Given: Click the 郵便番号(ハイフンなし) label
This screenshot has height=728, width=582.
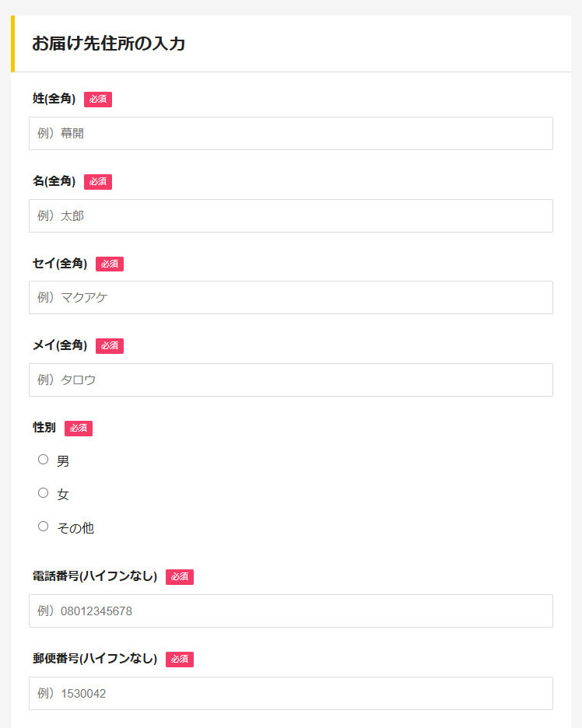Looking at the screenshot, I should pos(95,659).
